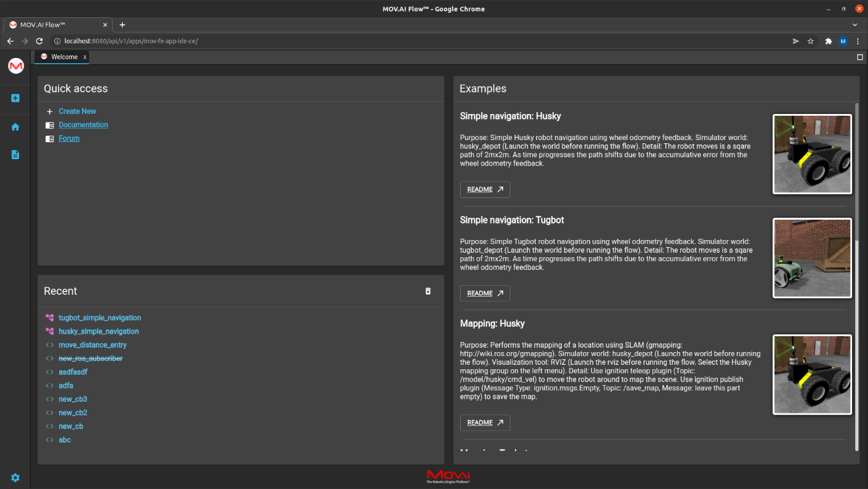Click the code icon beside move_distance_entry
This screenshot has height=489, width=868.
[x=50, y=345]
